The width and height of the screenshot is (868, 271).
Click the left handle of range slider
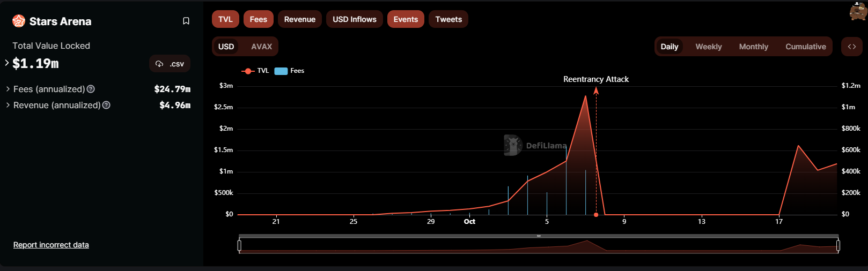click(x=239, y=245)
